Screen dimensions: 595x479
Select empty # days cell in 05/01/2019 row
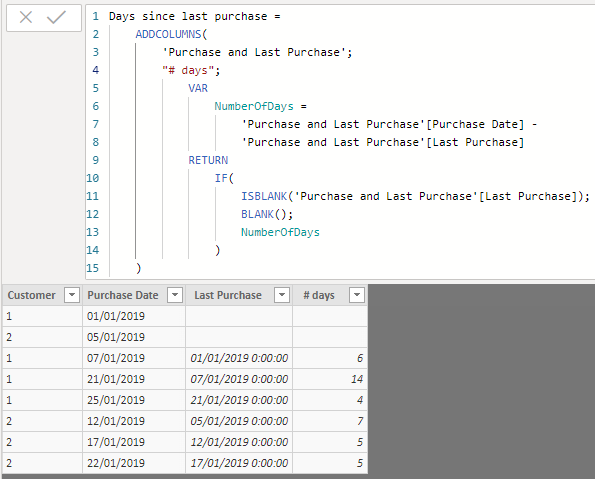click(x=330, y=337)
